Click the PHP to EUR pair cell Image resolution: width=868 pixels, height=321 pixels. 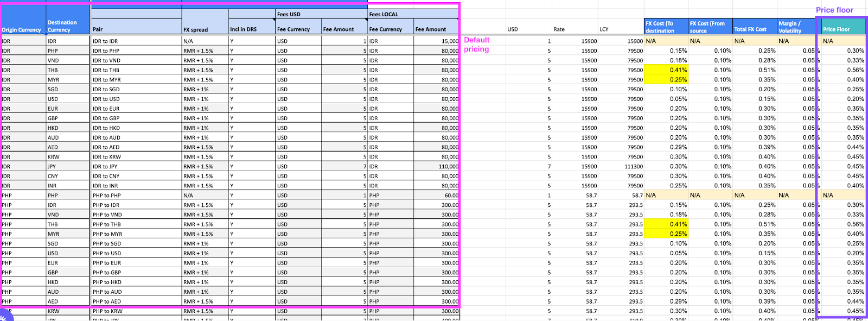click(x=136, y=263)
